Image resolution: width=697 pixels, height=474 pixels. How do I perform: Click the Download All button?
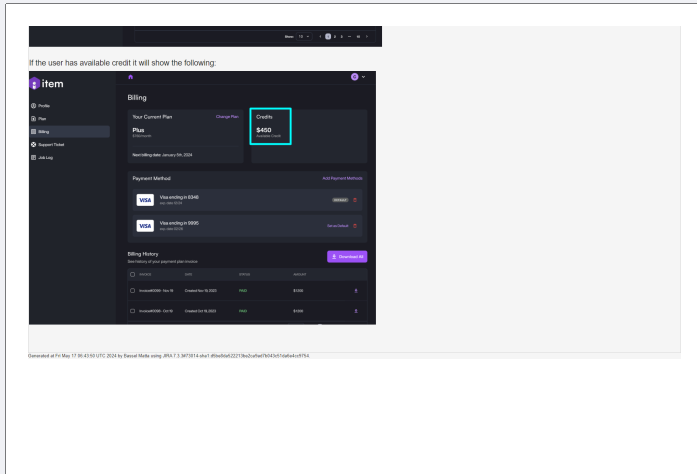click(347, 257)
